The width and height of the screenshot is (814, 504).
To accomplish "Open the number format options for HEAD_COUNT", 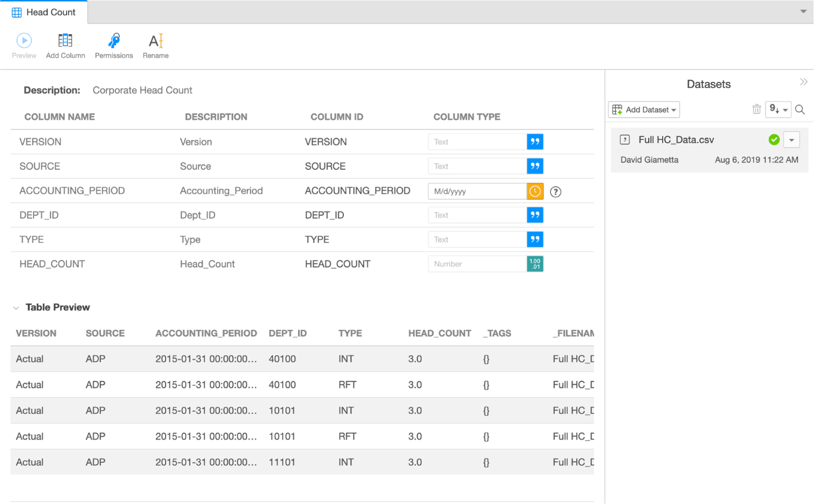I will tap(534, 264).
